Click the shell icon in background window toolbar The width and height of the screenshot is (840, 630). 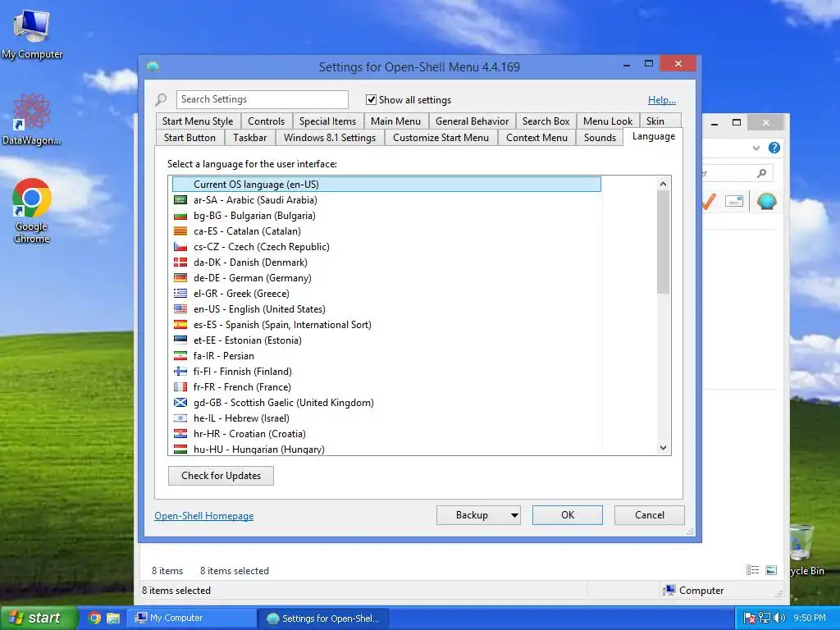767,202
